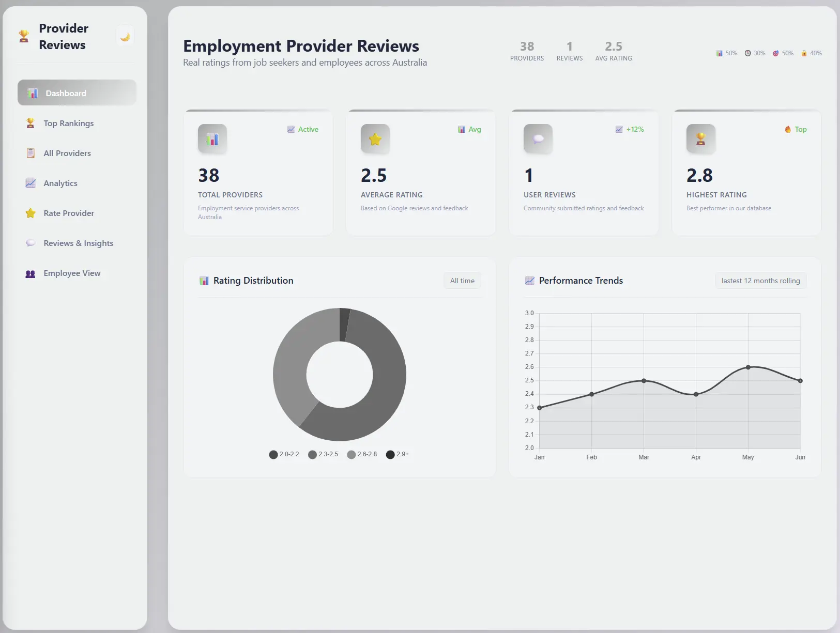Screen dimensions: 840x633
Task: Switch to the Employee View section
Action: [x=72, y=273]
